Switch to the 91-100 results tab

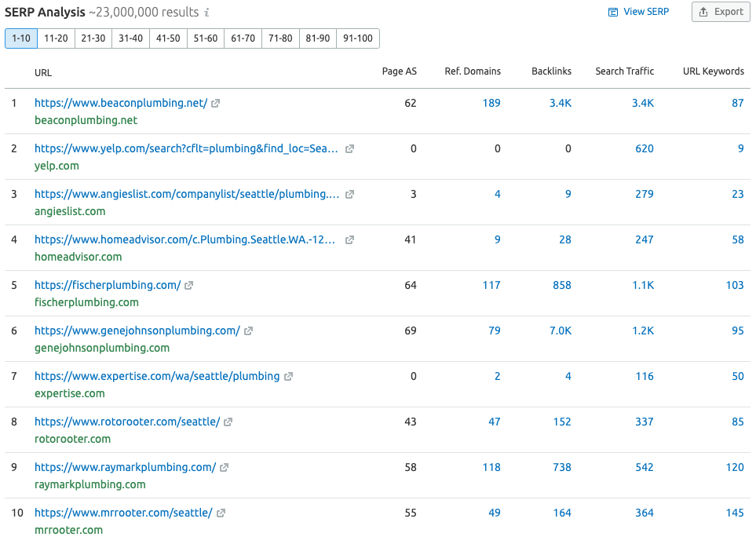(x=358, y=38)
